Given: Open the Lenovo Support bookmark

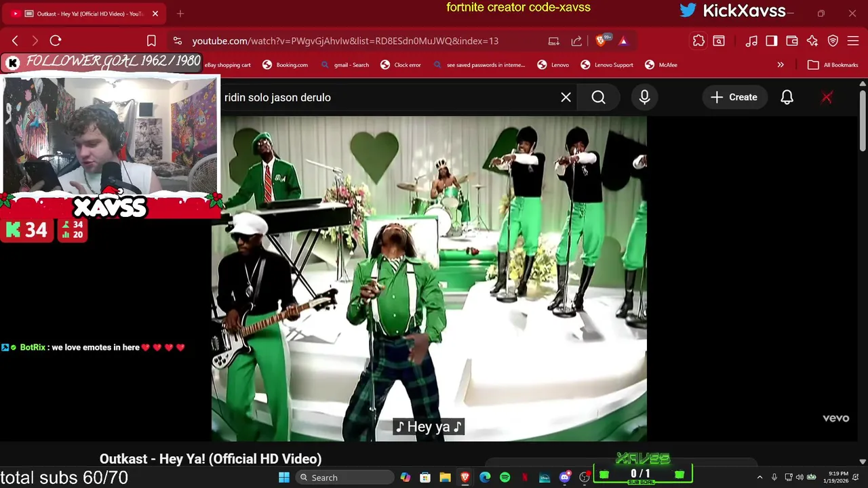Looking at the screenshot, I should [607, 64].
